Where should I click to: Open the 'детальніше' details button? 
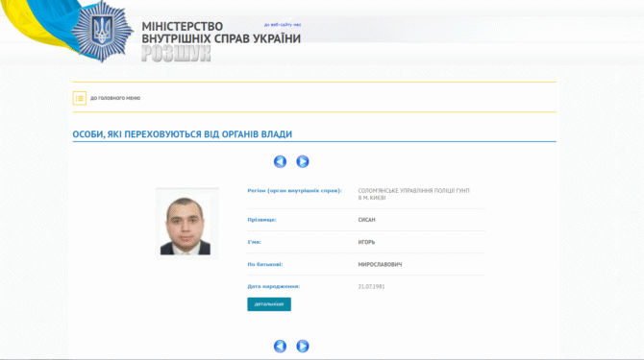(269, 304)
